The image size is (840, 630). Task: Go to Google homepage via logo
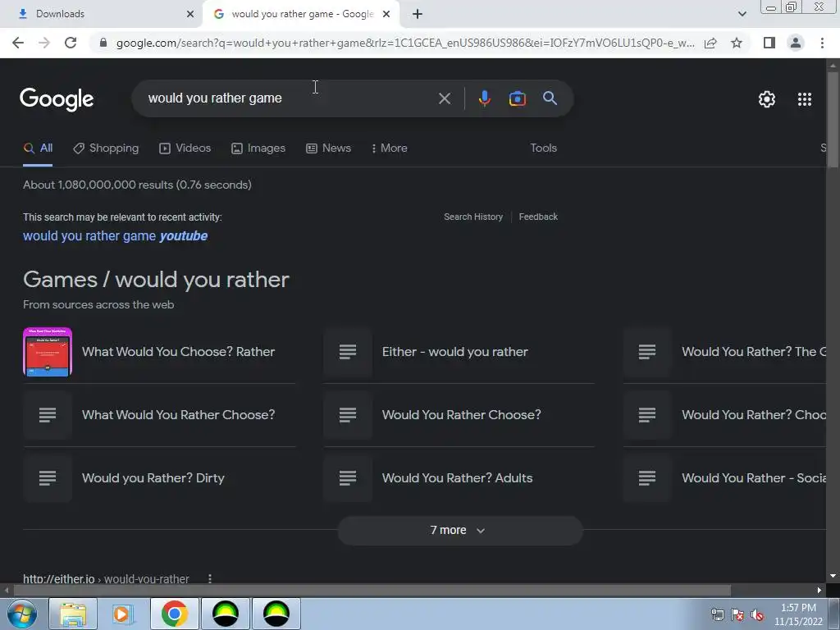click(57, 99)
